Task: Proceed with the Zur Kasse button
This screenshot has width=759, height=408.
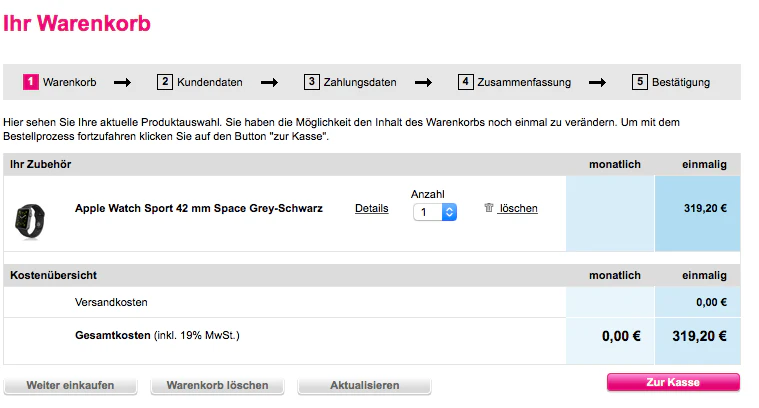Action: (673, 382)
